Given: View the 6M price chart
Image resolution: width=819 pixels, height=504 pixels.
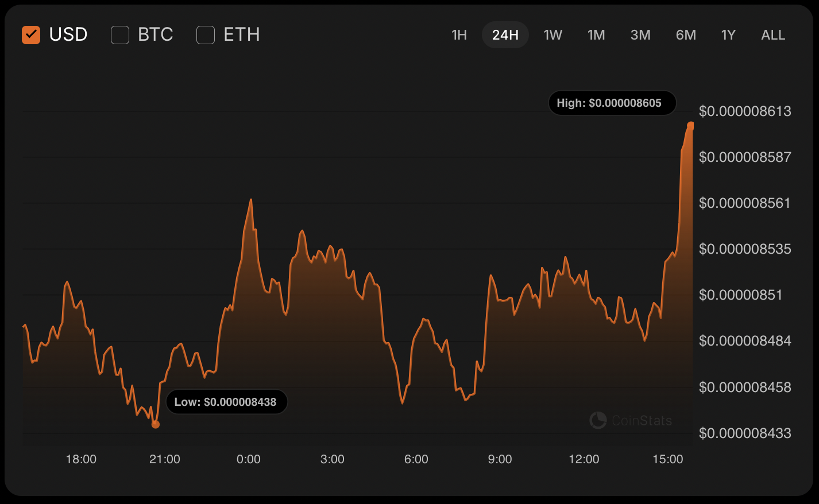Looking at the screenshot, I should point(686,35).
